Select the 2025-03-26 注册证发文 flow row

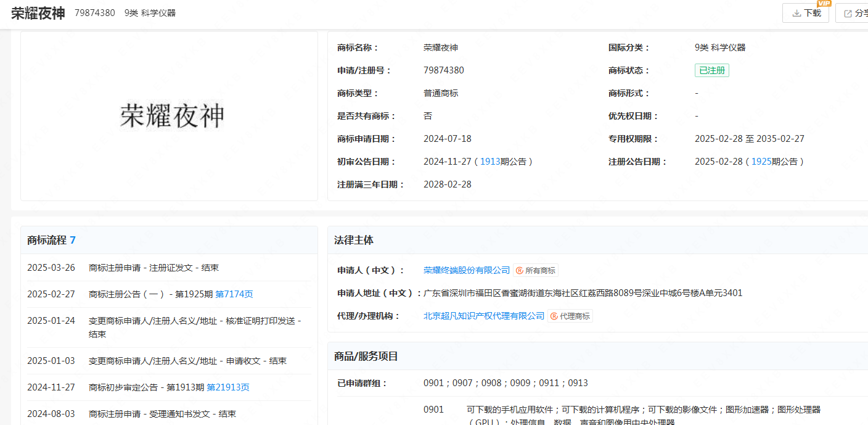[169, 268]
